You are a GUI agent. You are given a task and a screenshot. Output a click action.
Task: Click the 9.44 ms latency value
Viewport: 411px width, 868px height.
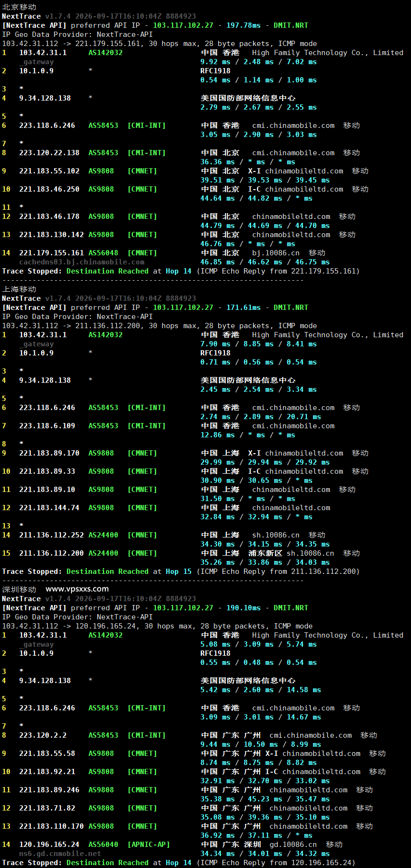point(215,744)
